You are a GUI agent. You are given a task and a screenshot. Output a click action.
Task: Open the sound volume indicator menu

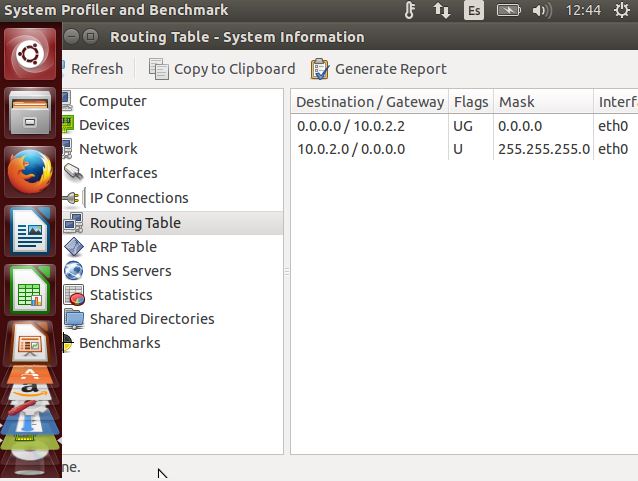pos(542,11)
